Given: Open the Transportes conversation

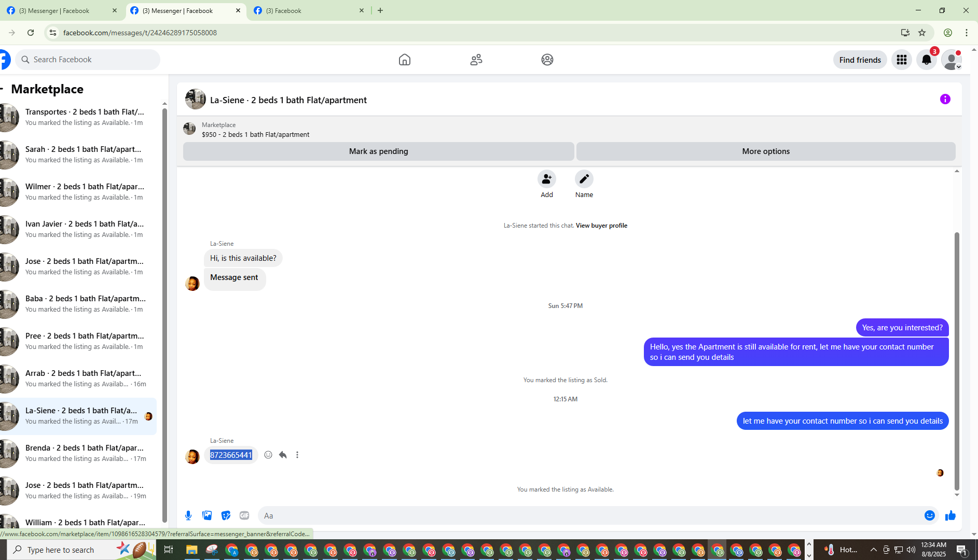Looking at the screenshot, I should point(78,117).
